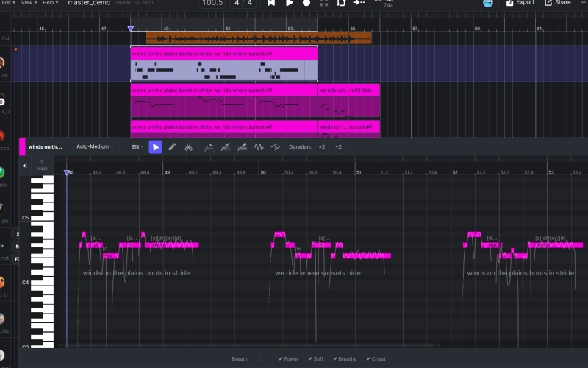Select the pointer arrow tool
The image size is (588, 368).
155,146
